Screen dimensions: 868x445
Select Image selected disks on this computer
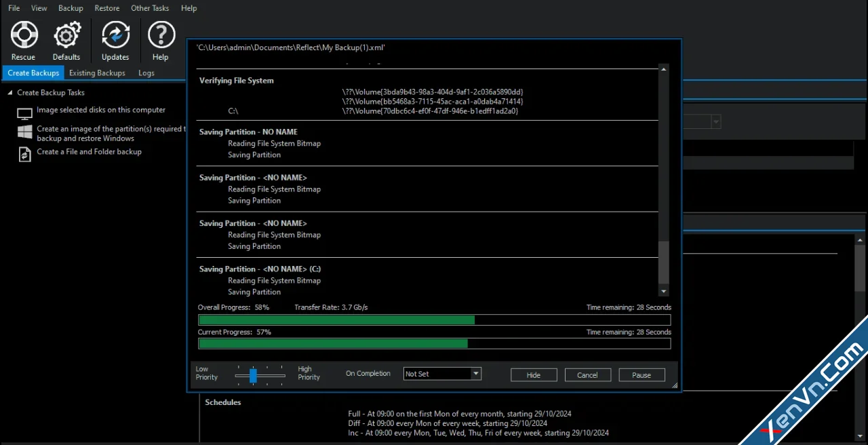pos(101,110)
